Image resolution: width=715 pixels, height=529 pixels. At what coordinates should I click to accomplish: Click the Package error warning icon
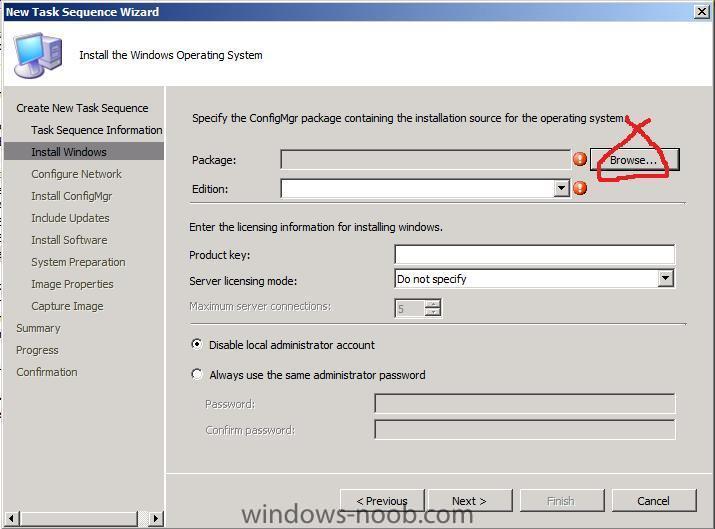(x=580, y=159)
